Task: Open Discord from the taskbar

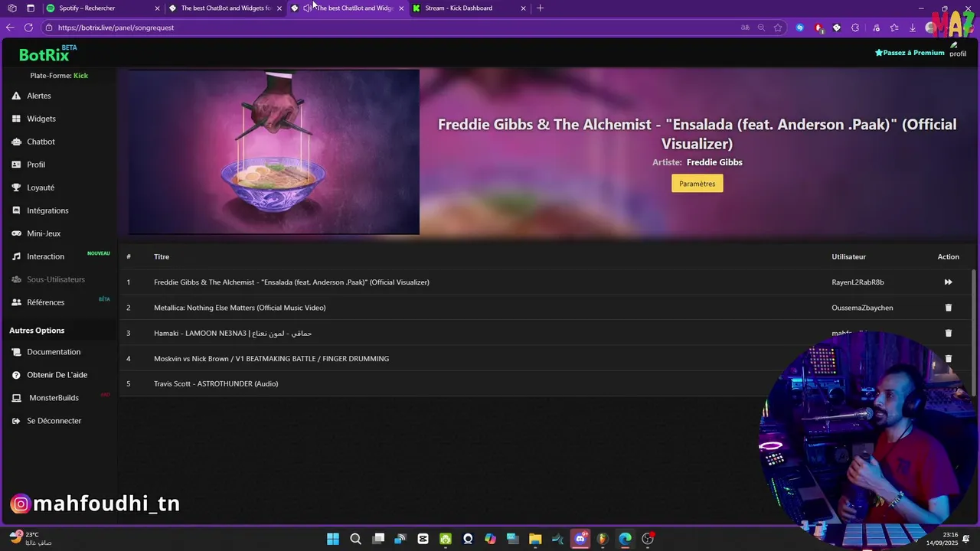Action: [x=580, y=539]
